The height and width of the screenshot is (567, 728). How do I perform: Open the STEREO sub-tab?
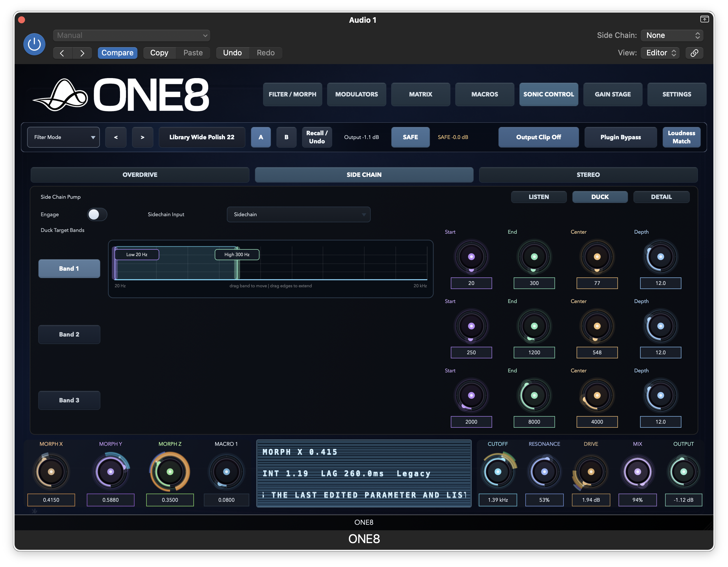[x=588, y=175]
